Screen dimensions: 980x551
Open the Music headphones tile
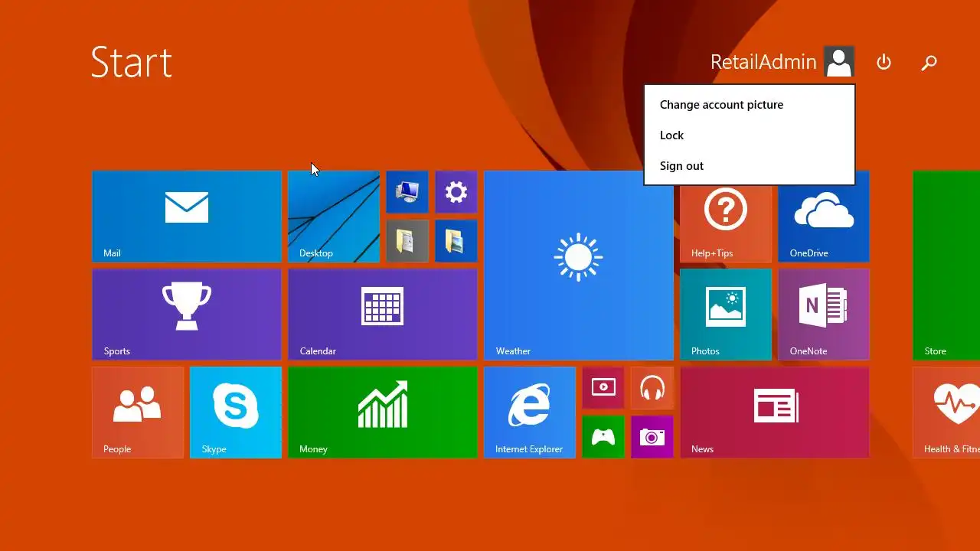652,388
